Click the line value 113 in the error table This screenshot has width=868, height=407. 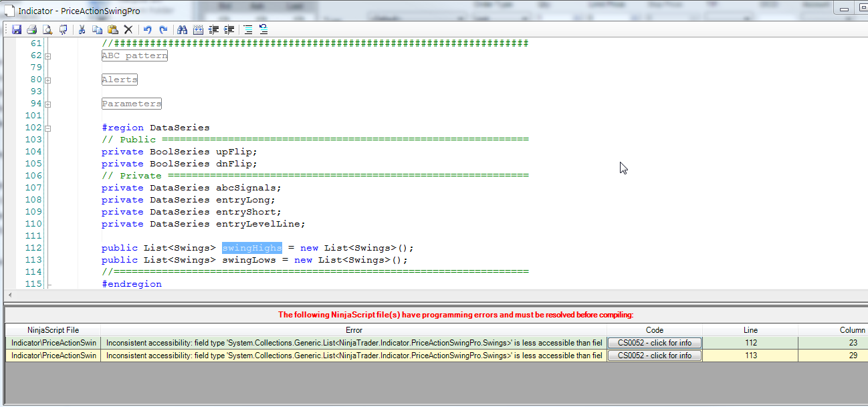(750, 356)
